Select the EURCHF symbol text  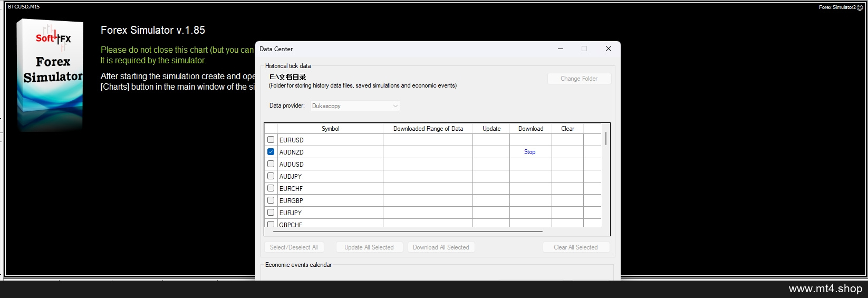pos(291,189)
